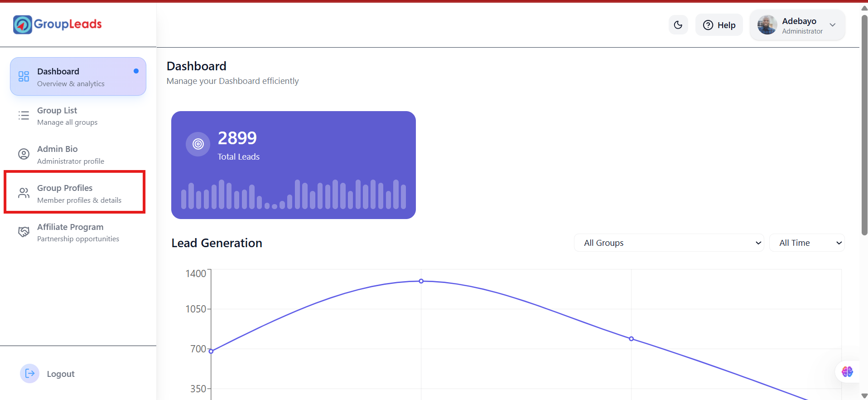
Task: Open the All Time dropdown
Action: (x=807, y=243)
